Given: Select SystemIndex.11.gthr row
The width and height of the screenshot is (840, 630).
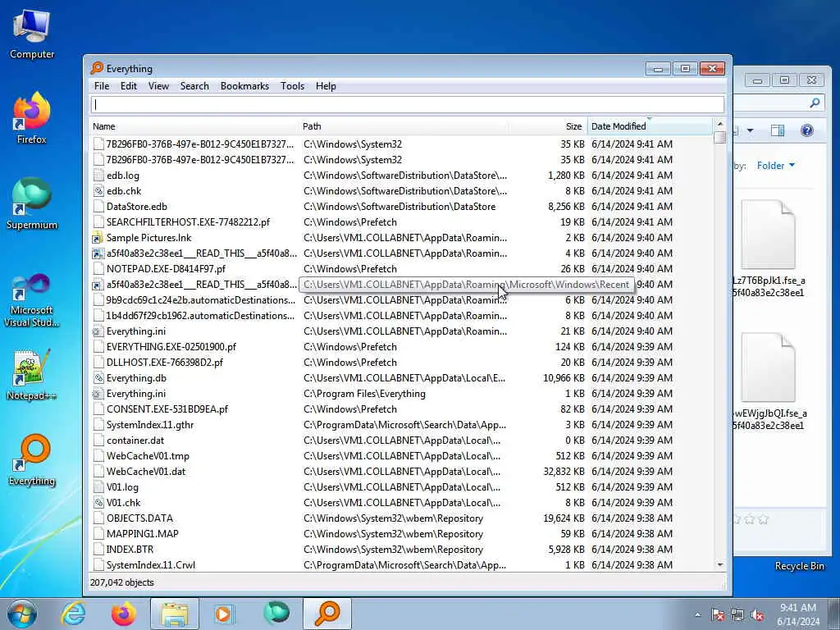Looking at the screenshot, I should pos(402,425).
